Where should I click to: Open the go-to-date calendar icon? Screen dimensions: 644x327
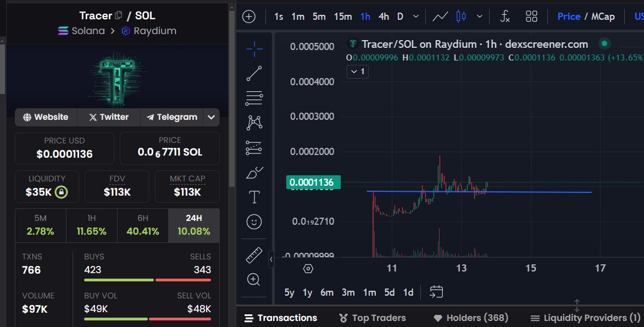[x=436, y=292]
